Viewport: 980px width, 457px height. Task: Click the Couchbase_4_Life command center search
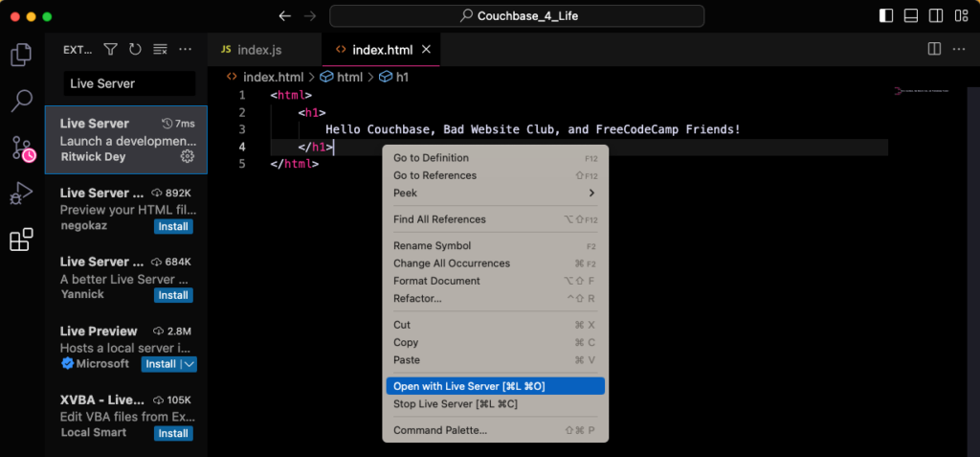tap(517, 16)
